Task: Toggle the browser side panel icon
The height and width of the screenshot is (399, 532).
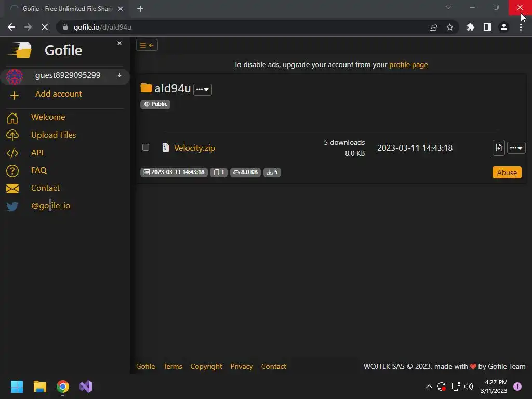Action: point(487,27)
